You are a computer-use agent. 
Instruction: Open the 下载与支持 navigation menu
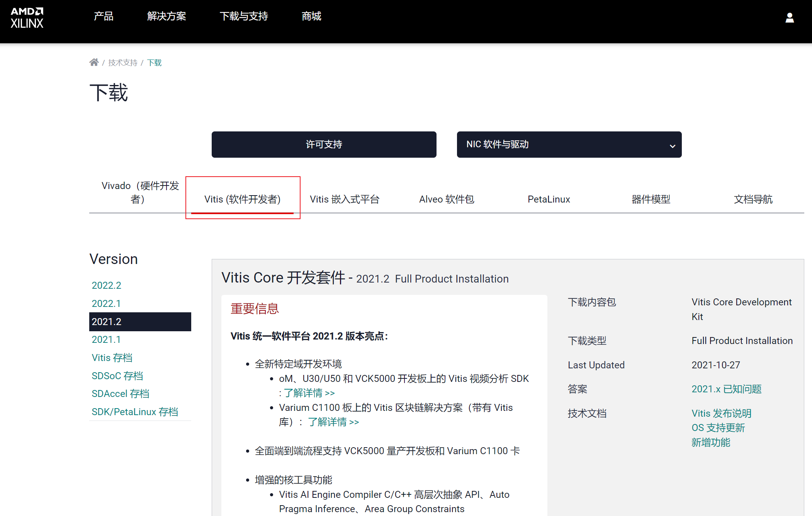[x=244, y=16]
